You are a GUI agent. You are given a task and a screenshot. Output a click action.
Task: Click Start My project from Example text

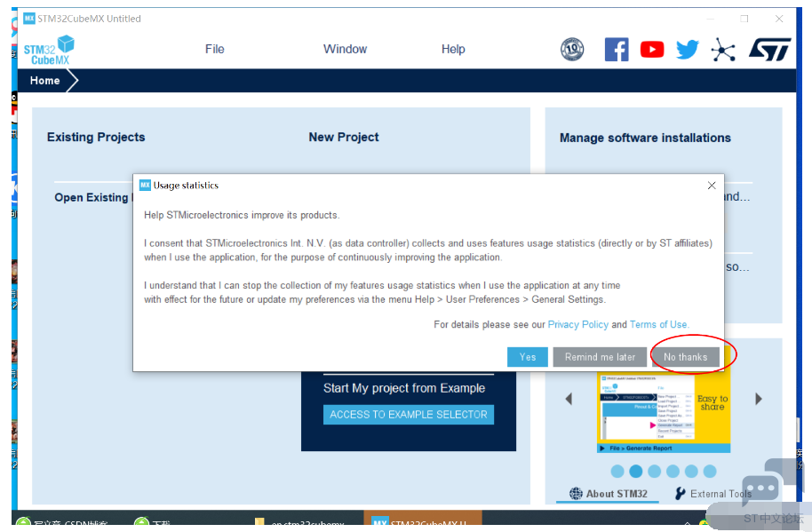tap(404, 388)
